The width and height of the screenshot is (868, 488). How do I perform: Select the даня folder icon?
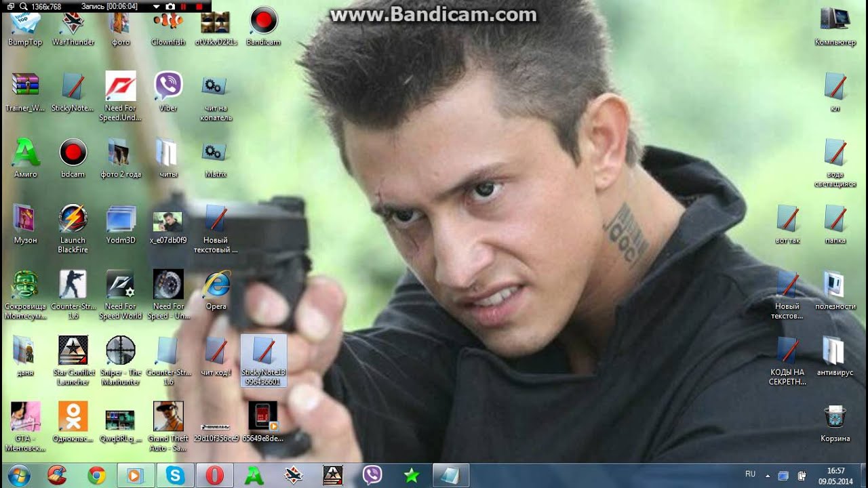click(25, 356)
